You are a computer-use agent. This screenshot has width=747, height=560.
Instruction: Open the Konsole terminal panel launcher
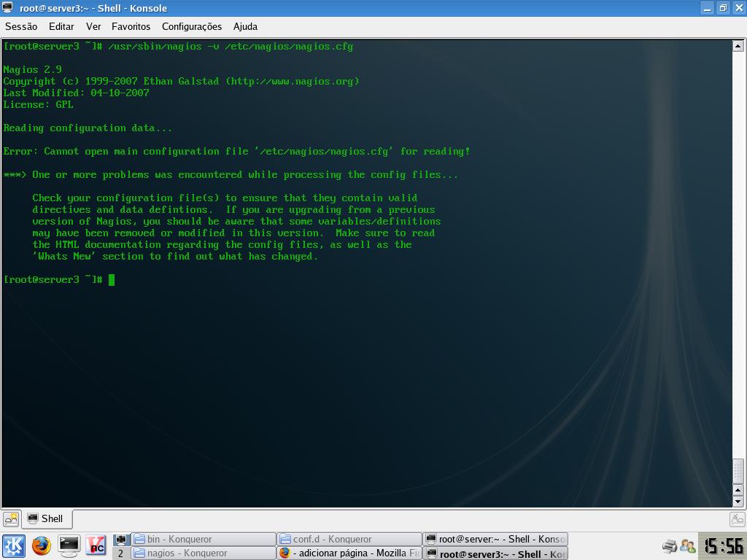coord(69,545)
